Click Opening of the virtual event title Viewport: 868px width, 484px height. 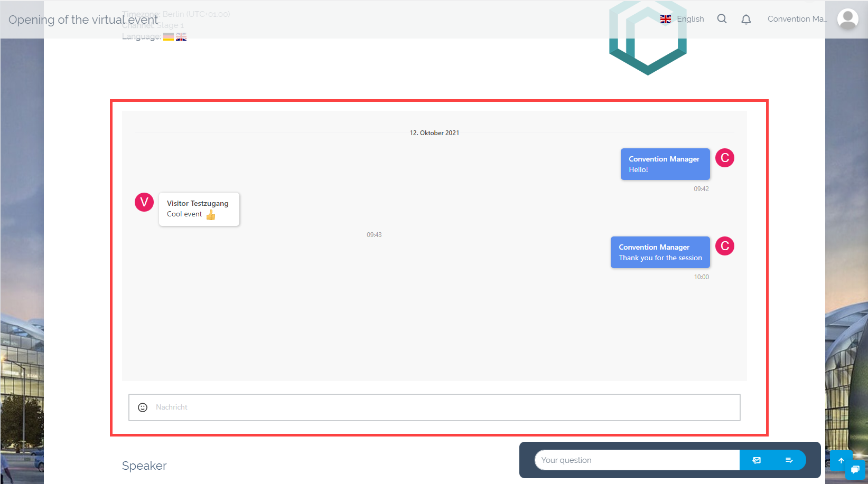point(83,20)
